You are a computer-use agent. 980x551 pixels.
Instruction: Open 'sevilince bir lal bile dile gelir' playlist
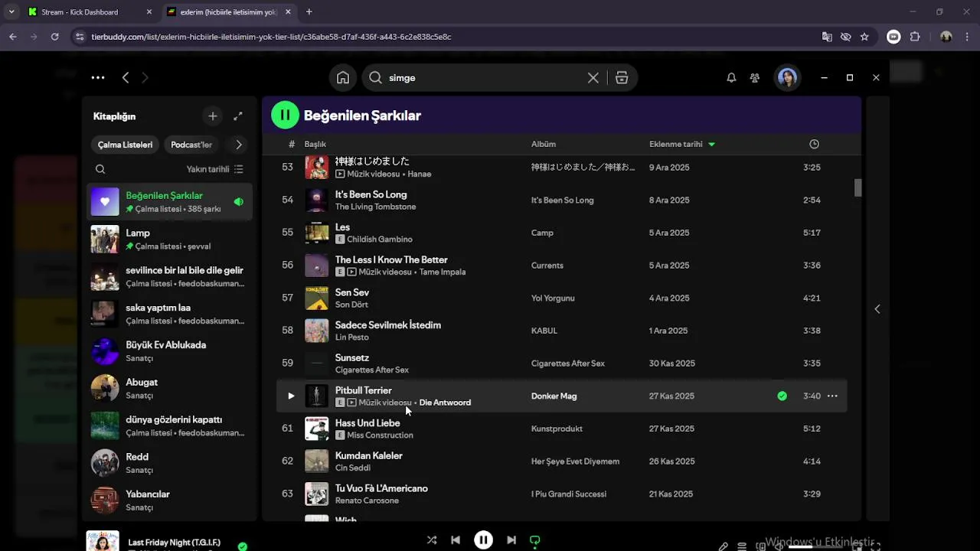[x=169, y=276]
